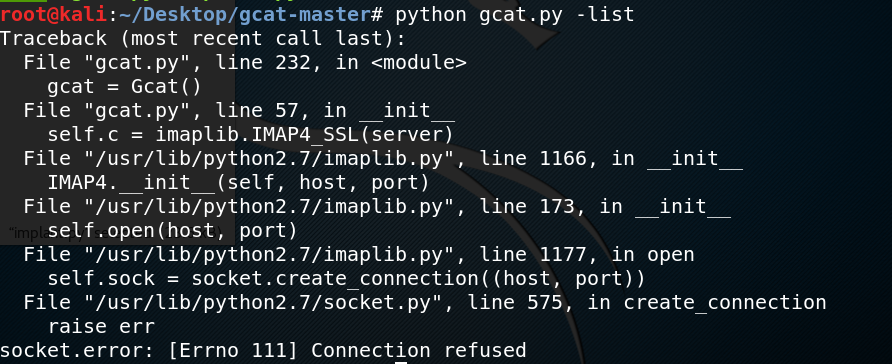This screenshot has height=364, width=892.
Task: Click the terminal cursor block at bottom
Action: pos(402,362)
